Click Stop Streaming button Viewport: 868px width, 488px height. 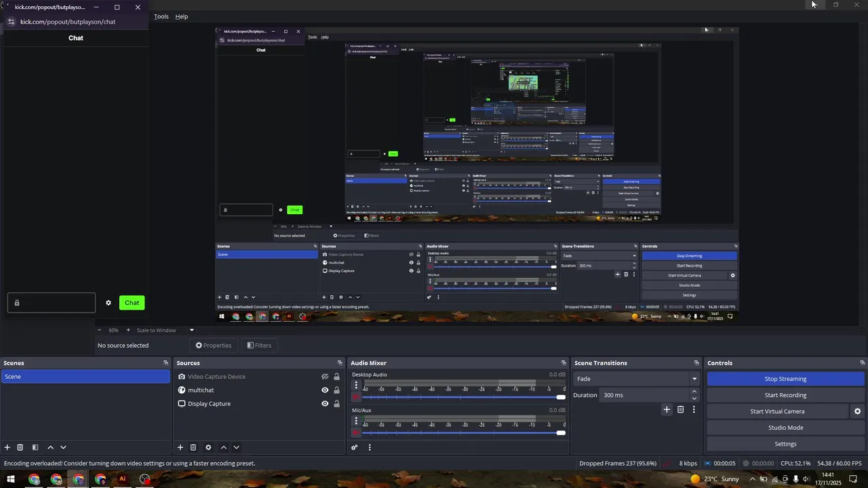(x=786, y=379)
